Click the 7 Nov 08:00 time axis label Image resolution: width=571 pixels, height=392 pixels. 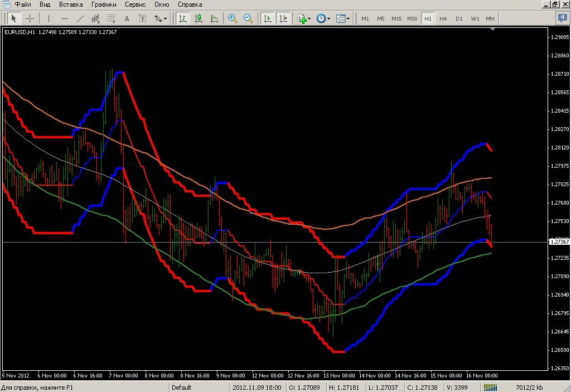(x=123, y=375)
